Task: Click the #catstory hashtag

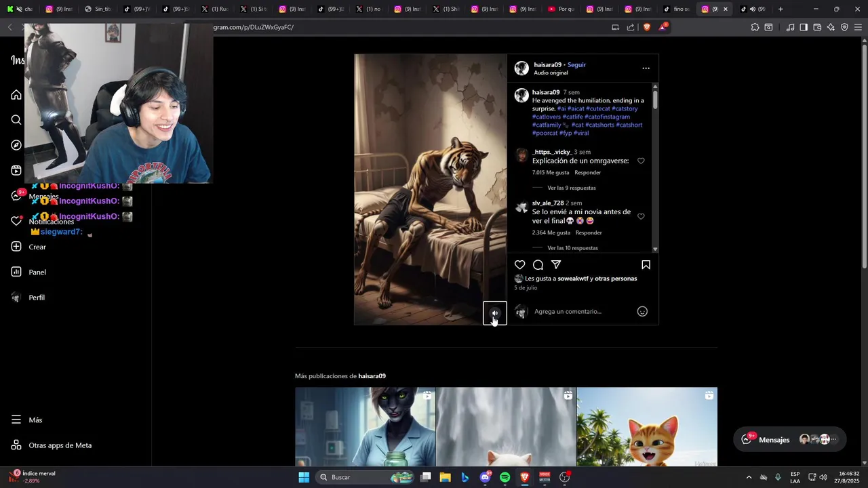Action: (x=625, y=108)
